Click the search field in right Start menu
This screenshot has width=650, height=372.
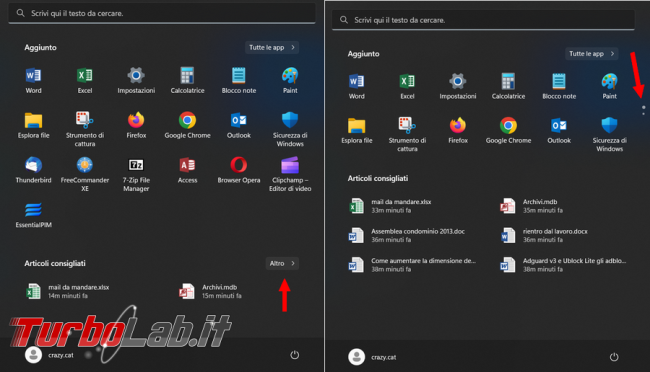click(x=483, y=20)
